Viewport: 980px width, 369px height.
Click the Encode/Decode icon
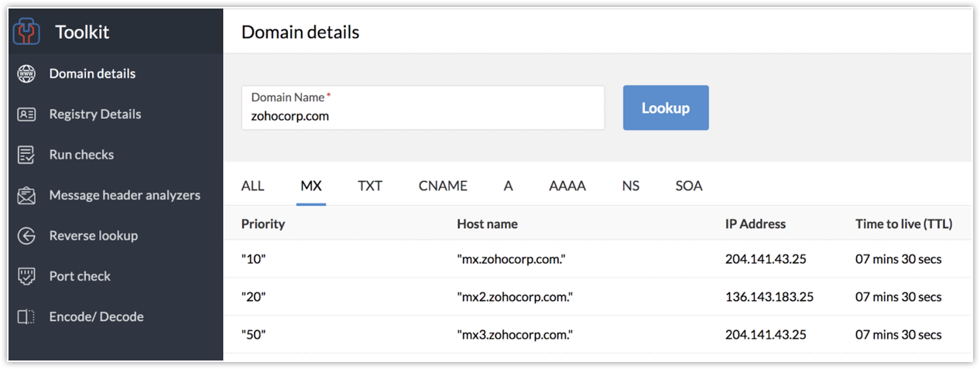pyautogui.click(x=26, y=316)
